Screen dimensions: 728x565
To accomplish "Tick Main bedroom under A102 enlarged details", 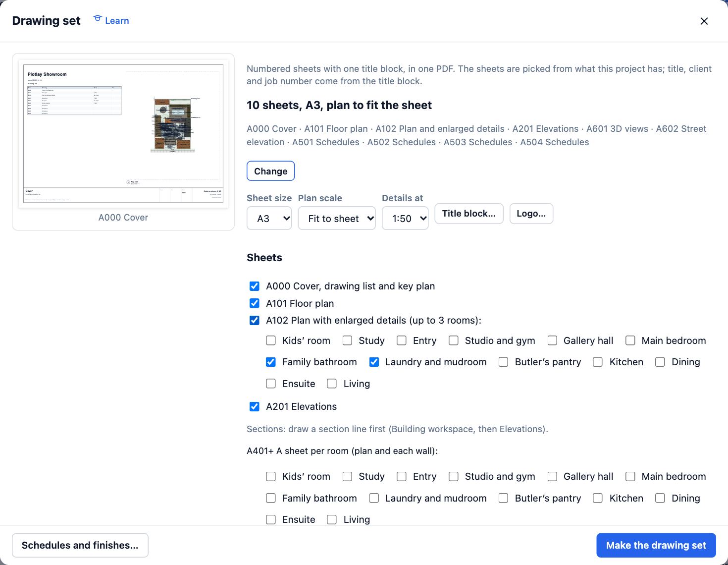I will click(x=630, y=340).
